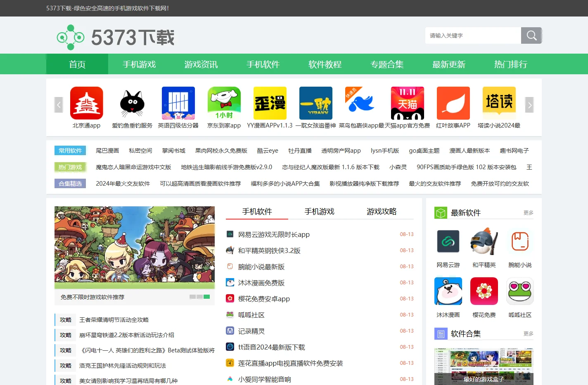The width and height of the screenshot is (588, 385).
Task: Open 手机软件 in navigation bar
Action: [263, 64]
